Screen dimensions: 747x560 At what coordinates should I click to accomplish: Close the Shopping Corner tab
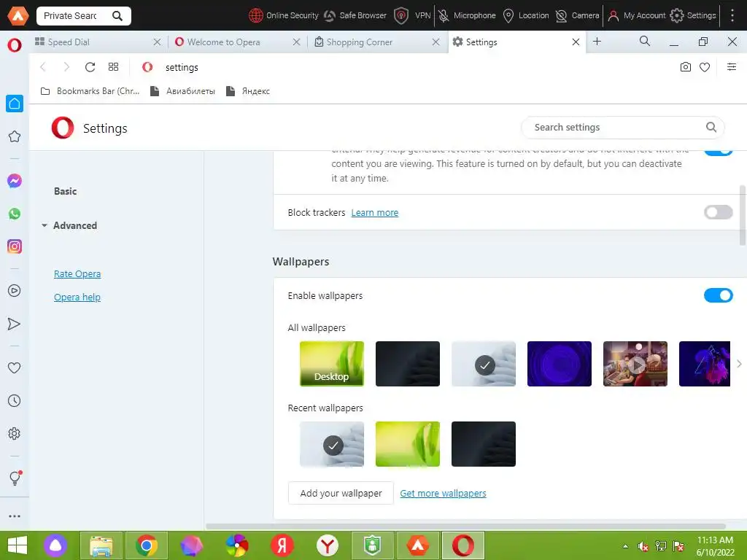click(x=436, y=42)
